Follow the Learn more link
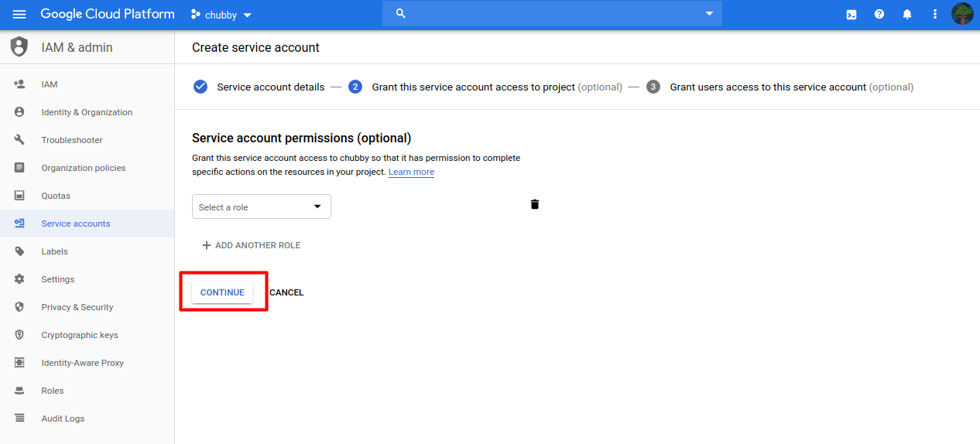980x444 pixels. pyautogui.click(x=411, y=172)
